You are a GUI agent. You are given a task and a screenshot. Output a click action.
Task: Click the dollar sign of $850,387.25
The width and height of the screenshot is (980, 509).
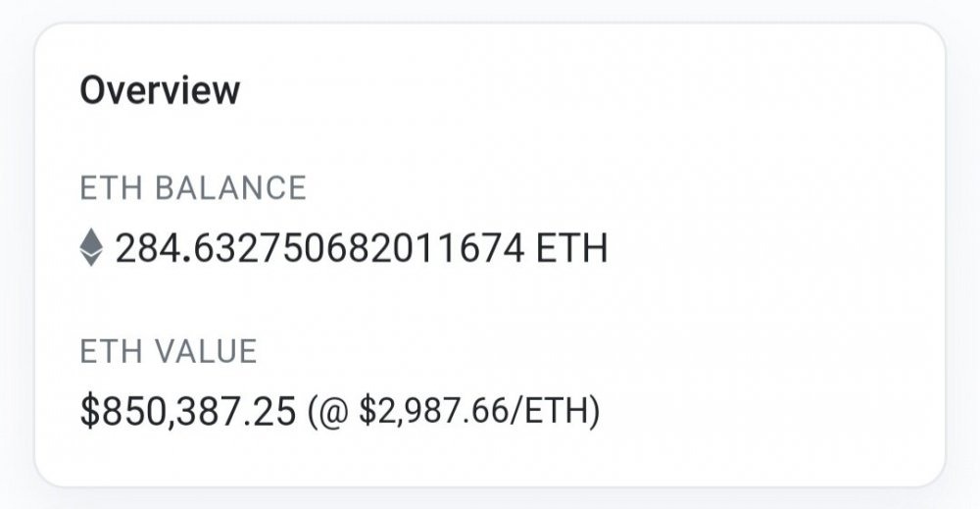90,412
